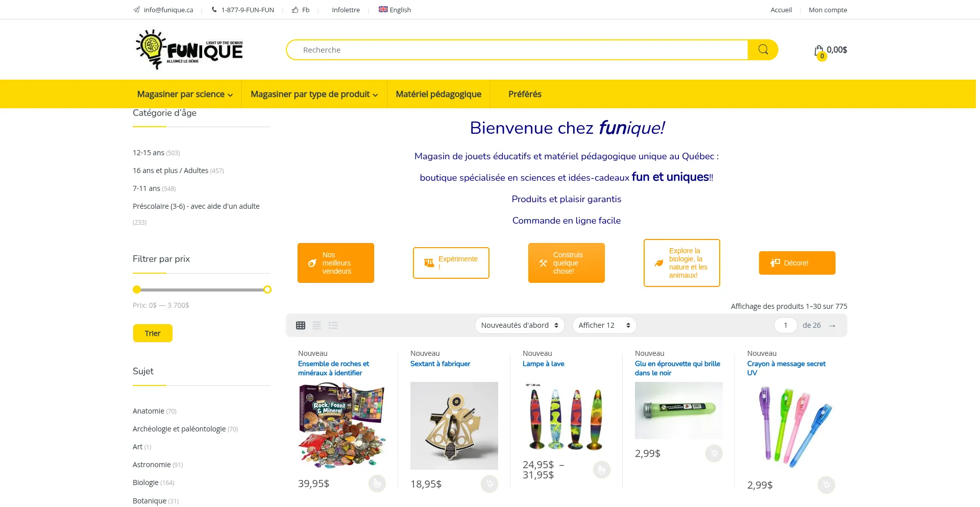Open the Afficher 12 dropdown
This screenshot has height=507, width=980.
point(604,325)
